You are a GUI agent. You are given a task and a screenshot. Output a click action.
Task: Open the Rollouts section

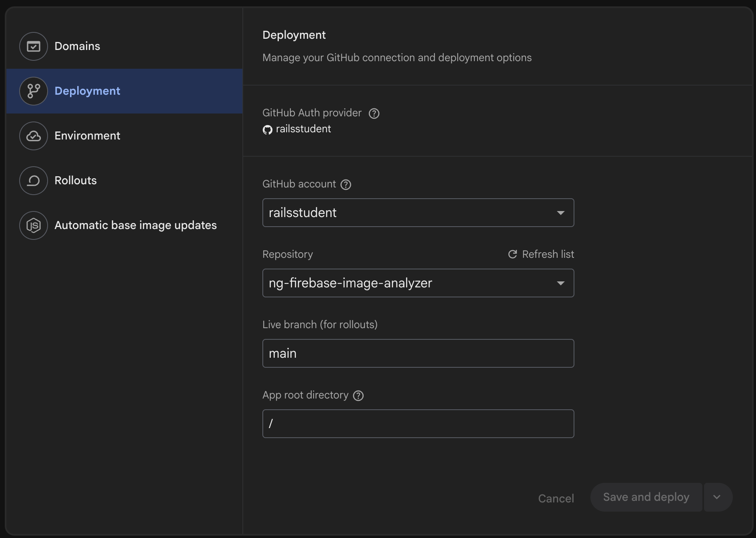point(124,181)
